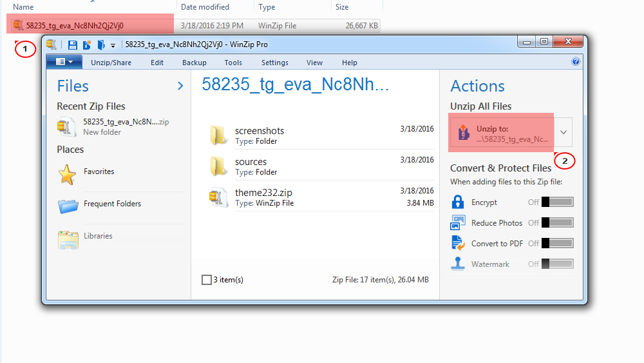
Task: Toggle the Encrypt switch
Action: coord(557,202)
